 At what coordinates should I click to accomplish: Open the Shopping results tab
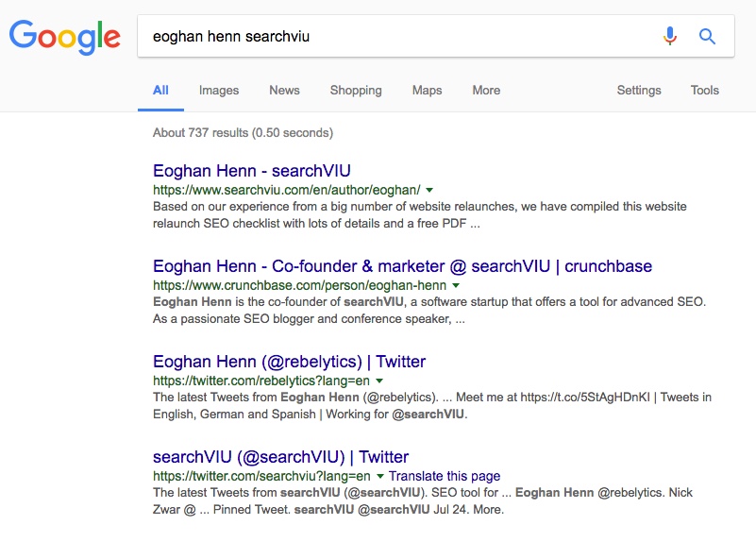tap(356, 90)
